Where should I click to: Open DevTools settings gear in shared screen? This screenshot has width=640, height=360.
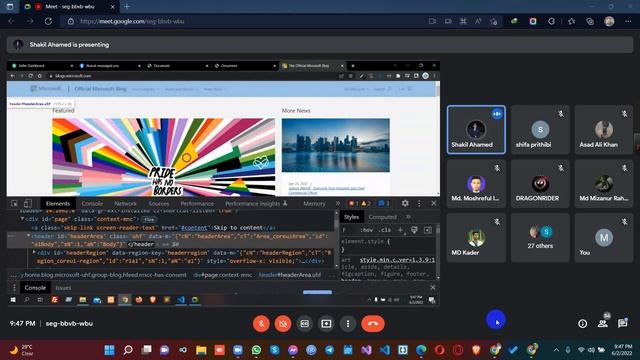405,203
